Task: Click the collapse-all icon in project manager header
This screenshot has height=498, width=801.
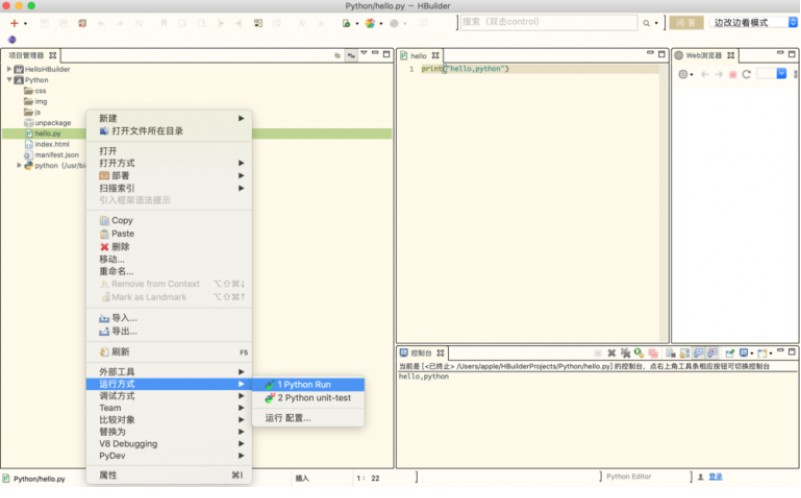Action: click(x=338, y=55)
